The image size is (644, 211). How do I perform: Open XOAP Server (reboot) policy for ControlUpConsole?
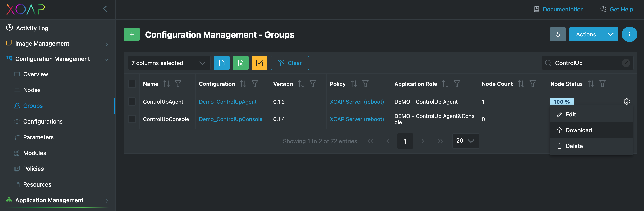tap(357, 119)
